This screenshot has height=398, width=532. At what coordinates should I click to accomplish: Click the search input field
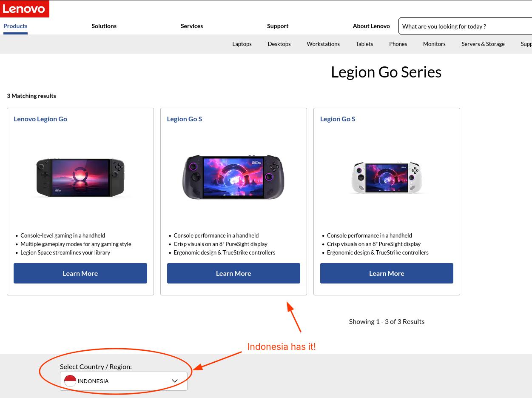pos(464,26)
